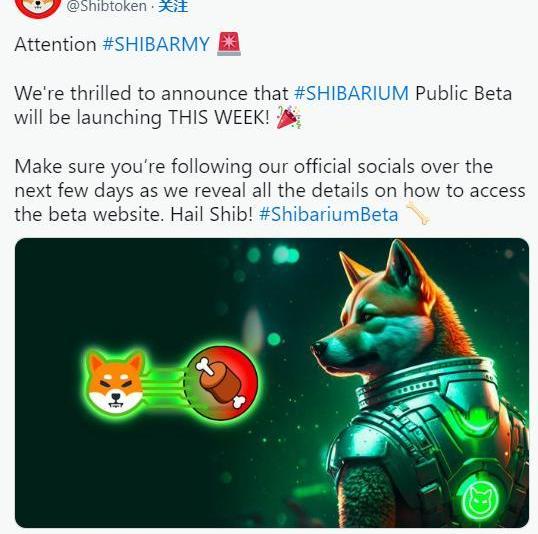The height and width of the screenshot is (534, 538).
Task: Click the orange Shiba face logo in image
Action: pos(116,381)
